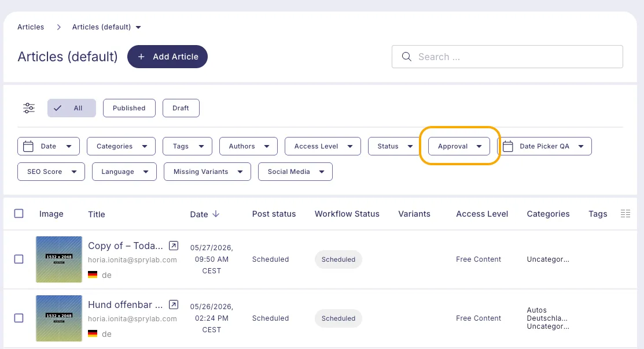Image resolution: width=644 pixels, height=349 pixels.
Task: Open the Language filter dropdown
Action: (124, 172)
